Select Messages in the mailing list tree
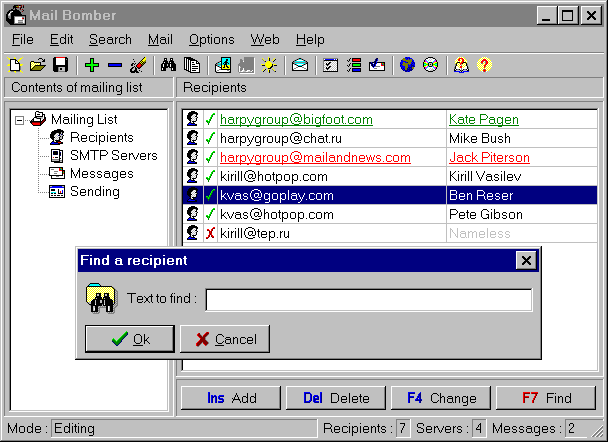This screenshot has width=608, height=442. [101, 174]
